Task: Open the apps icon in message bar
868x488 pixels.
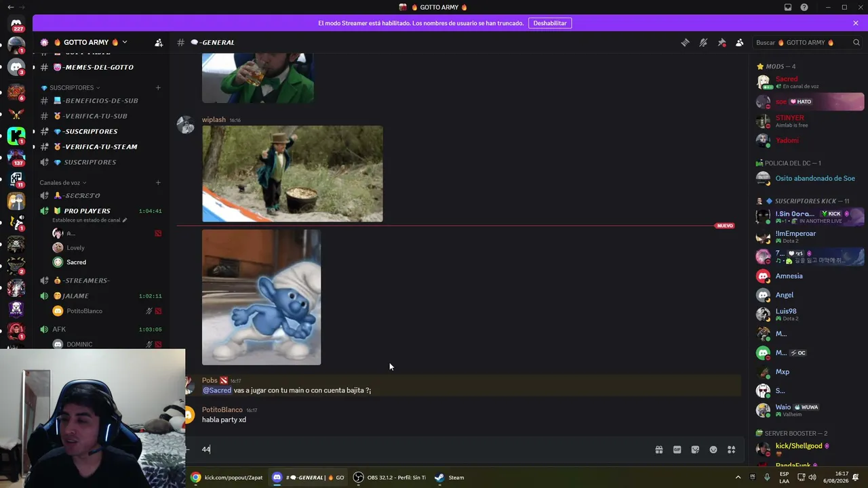Action: click(732, 449)
